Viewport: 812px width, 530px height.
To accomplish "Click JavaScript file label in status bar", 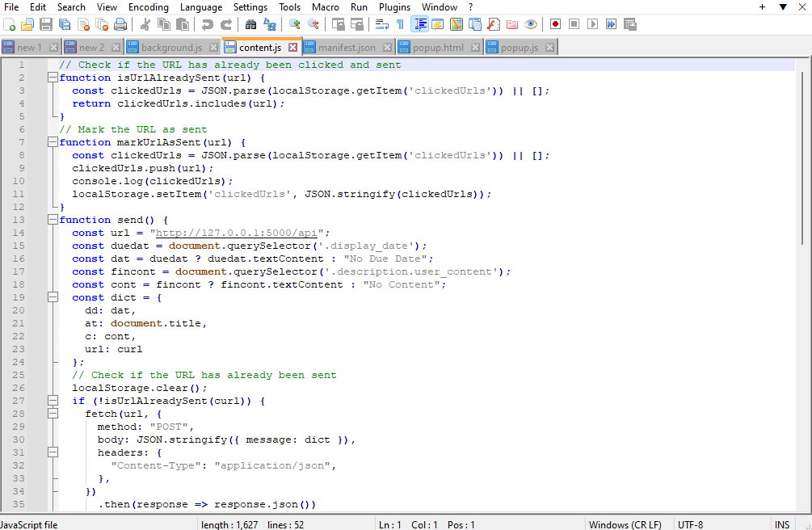I will (x=29, y=525).
